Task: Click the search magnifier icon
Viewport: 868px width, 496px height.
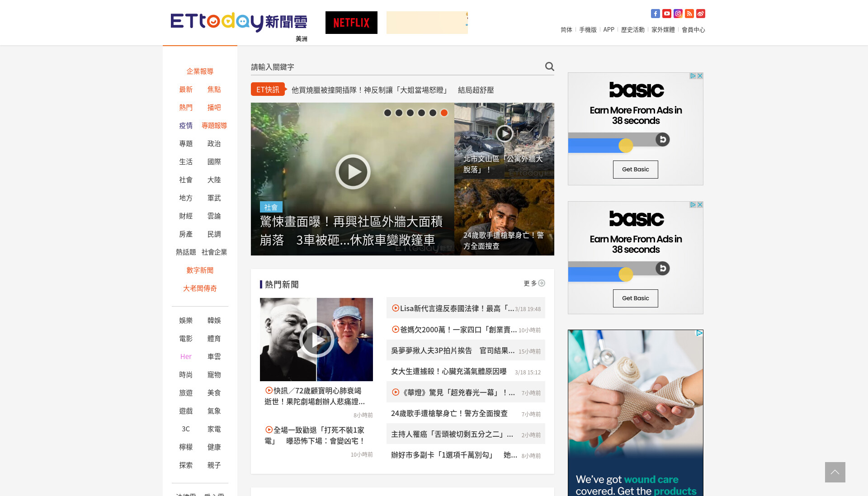Action: click(549, 66)
